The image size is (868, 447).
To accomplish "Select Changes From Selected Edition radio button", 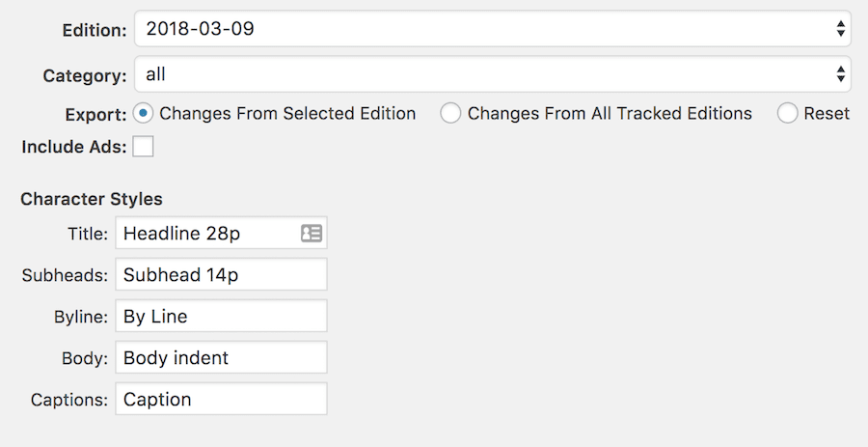I will coord(143,113).
